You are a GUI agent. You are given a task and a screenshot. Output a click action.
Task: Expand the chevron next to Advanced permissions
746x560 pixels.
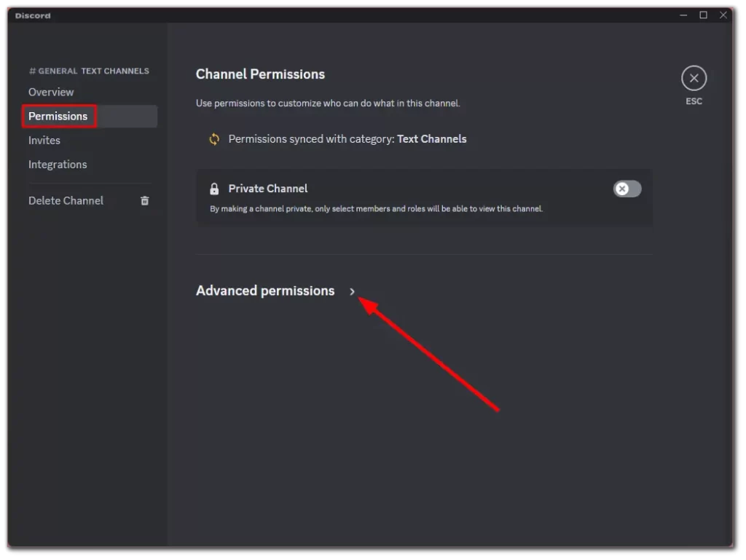point(352,291)
